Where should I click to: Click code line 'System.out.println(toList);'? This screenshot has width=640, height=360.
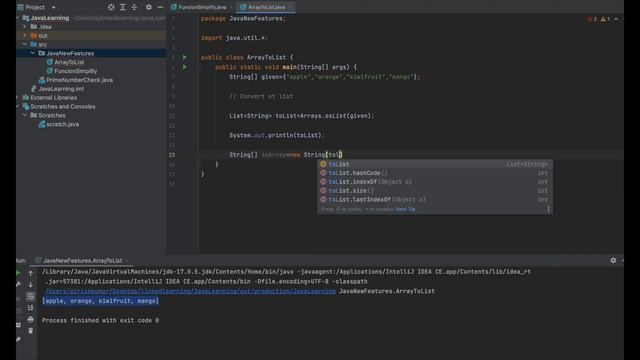277,135
